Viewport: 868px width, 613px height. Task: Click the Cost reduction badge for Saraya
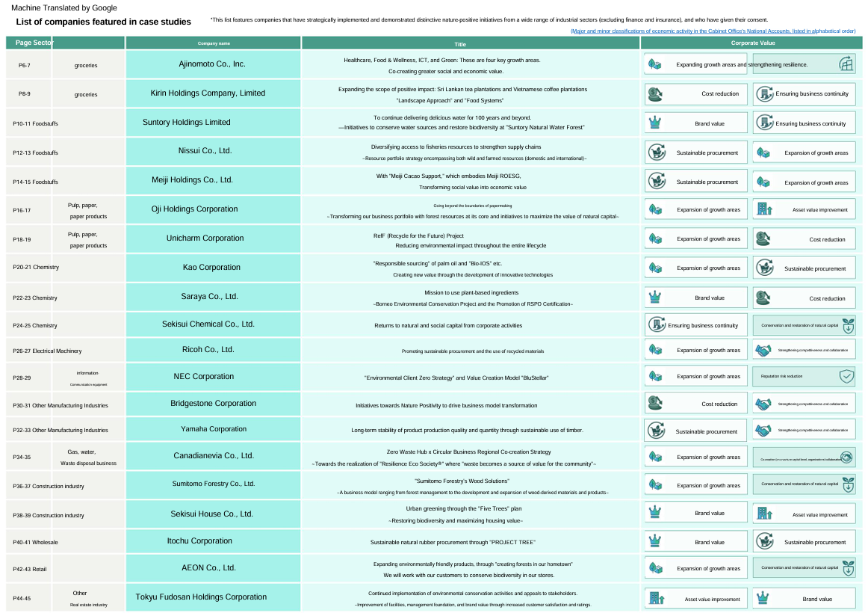tap(804, 298)
